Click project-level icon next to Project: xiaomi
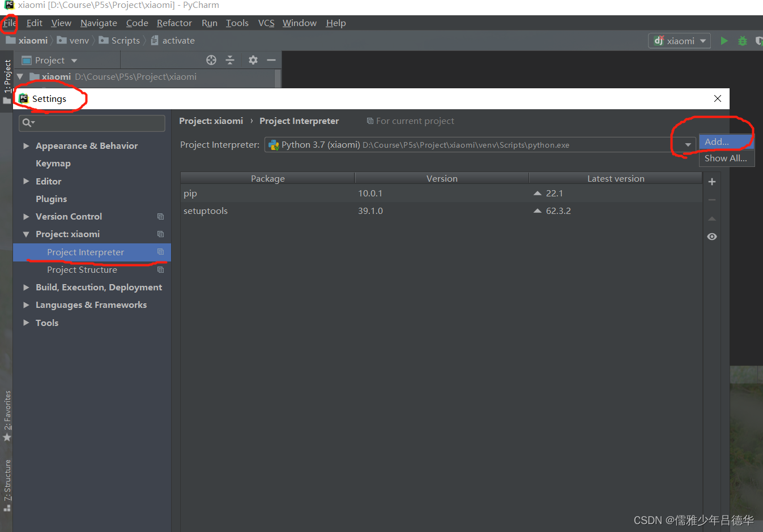The image size is (763, 532). (161, 234)
